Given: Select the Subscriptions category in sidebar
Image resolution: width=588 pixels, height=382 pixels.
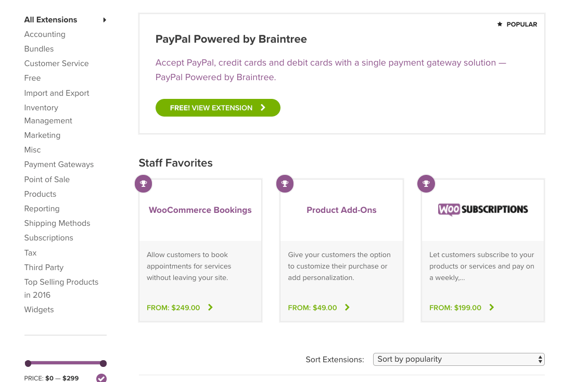Looking at the screenshot, I should click(48, 238).
